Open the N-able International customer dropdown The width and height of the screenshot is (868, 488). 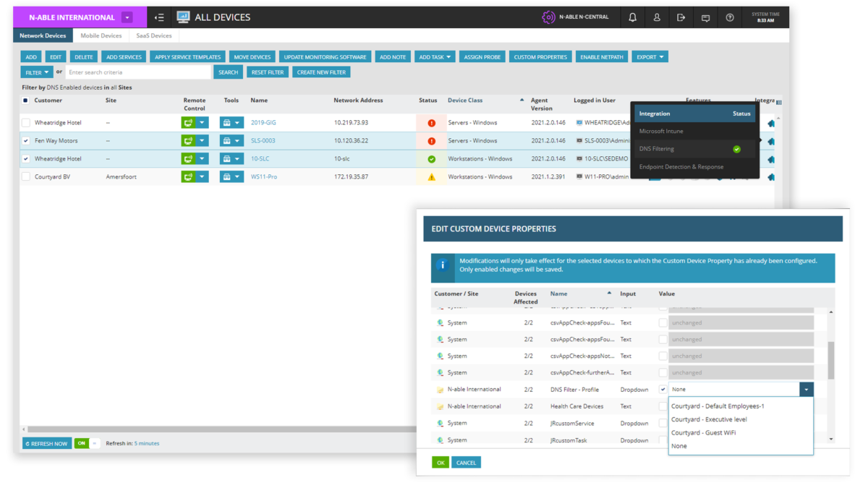pos(127,17)
